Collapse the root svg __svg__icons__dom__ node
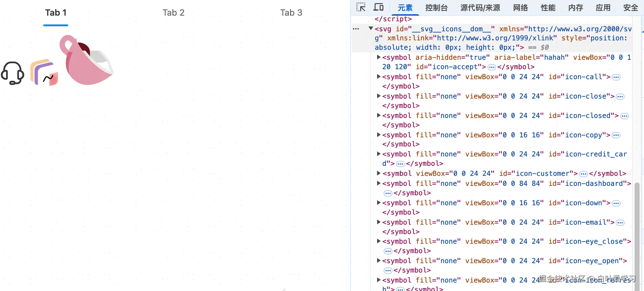644x291 pixels. (x=371, y=28)
